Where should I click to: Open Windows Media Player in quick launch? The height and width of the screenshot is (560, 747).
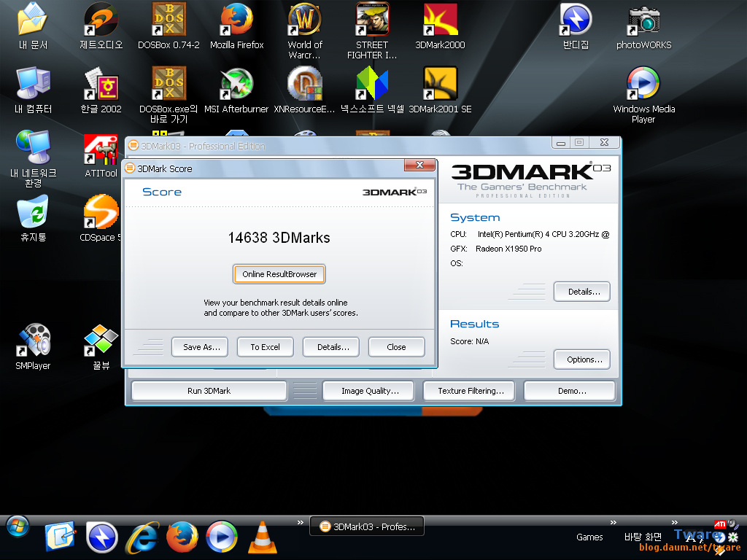tap(222, 537)
